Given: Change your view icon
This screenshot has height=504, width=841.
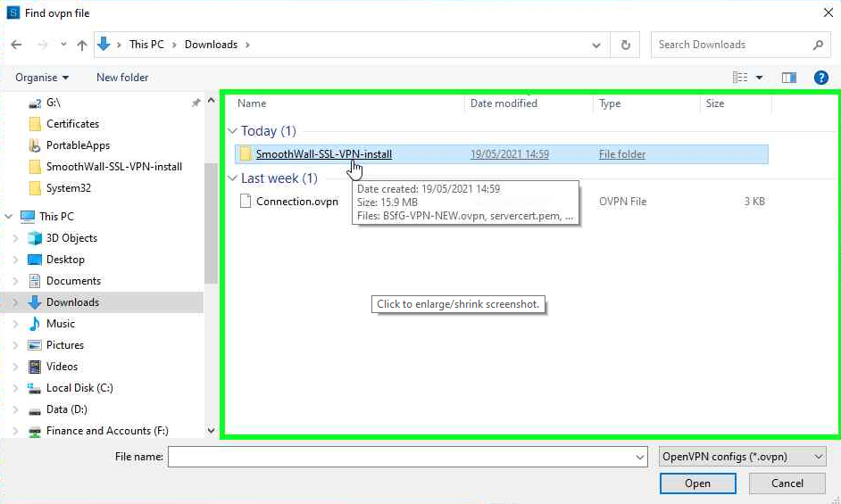Looking at the screenshot, I should [x=740, y=78].
